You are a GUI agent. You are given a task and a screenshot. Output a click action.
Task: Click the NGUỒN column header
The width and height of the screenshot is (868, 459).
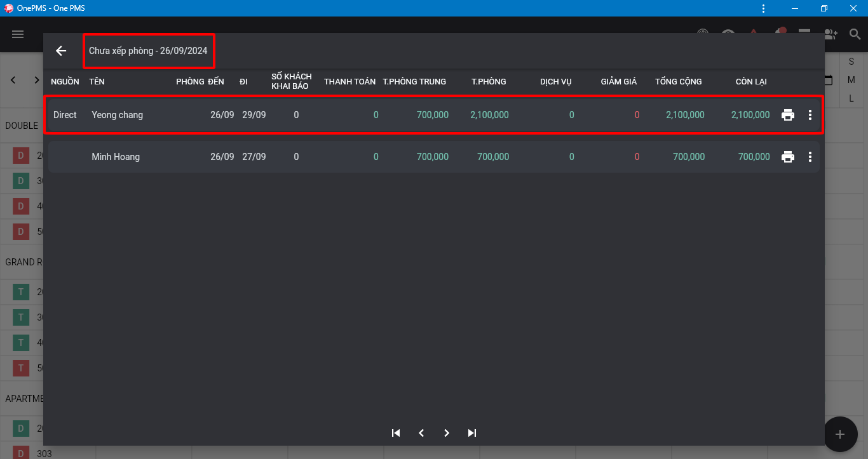pos(65,81)
